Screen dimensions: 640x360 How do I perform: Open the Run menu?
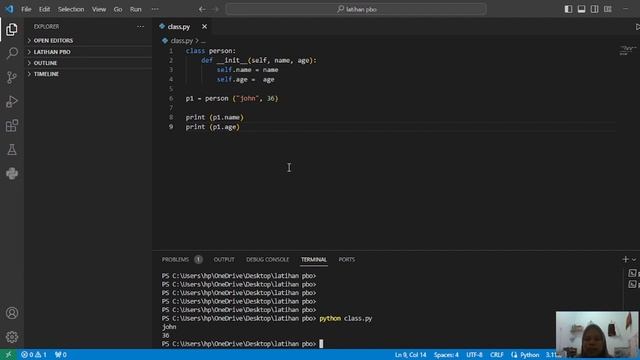coord(136,9)
